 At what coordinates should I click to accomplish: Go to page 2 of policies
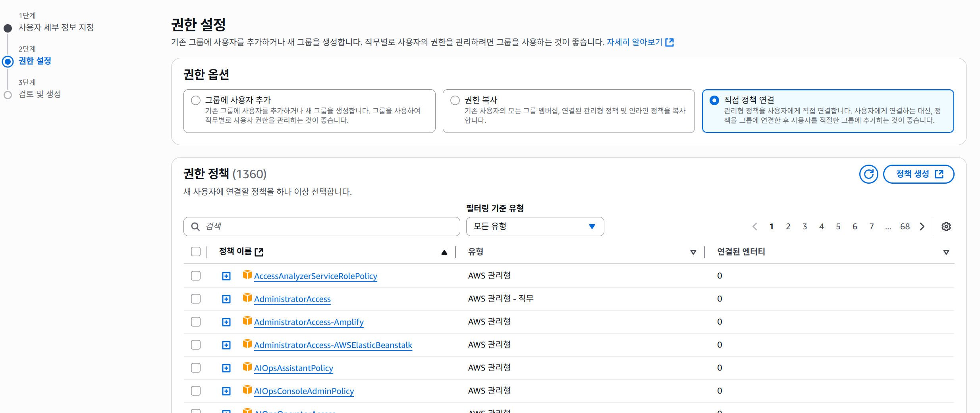(x=788, y=227)
